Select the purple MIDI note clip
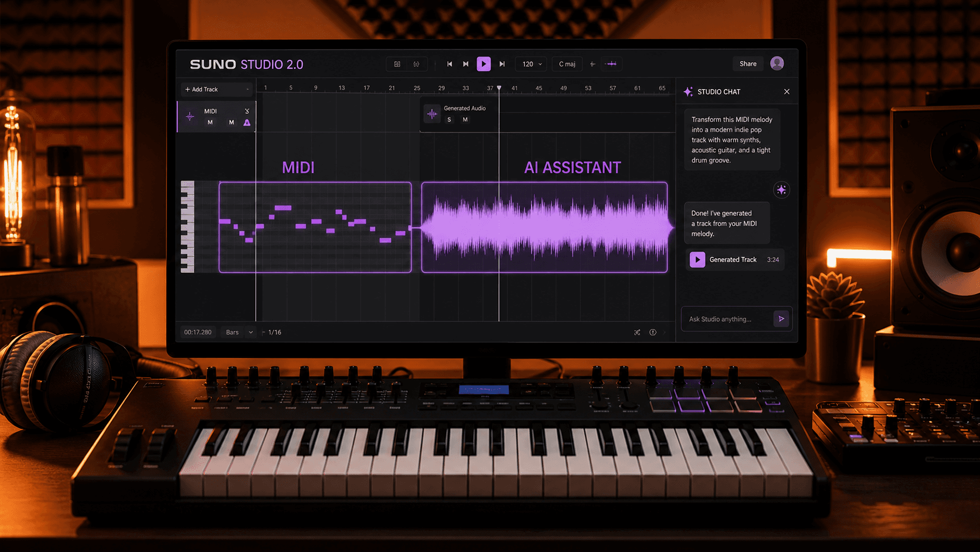980x552 pixels. pyautogui.click(x=315, y=227)
